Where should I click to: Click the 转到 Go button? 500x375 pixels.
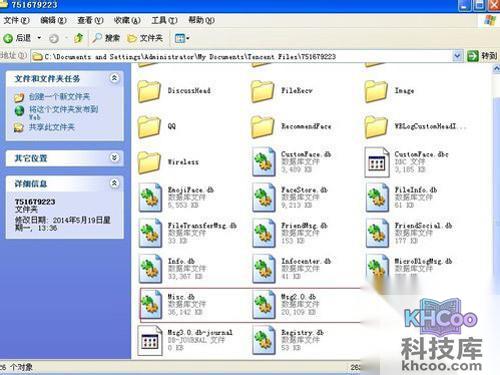click(x=482, y=56)
